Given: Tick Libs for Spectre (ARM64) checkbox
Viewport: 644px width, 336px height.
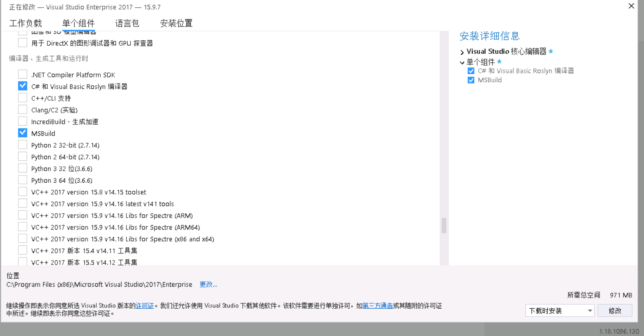Looking at the screenshot, I should [23, 227].
